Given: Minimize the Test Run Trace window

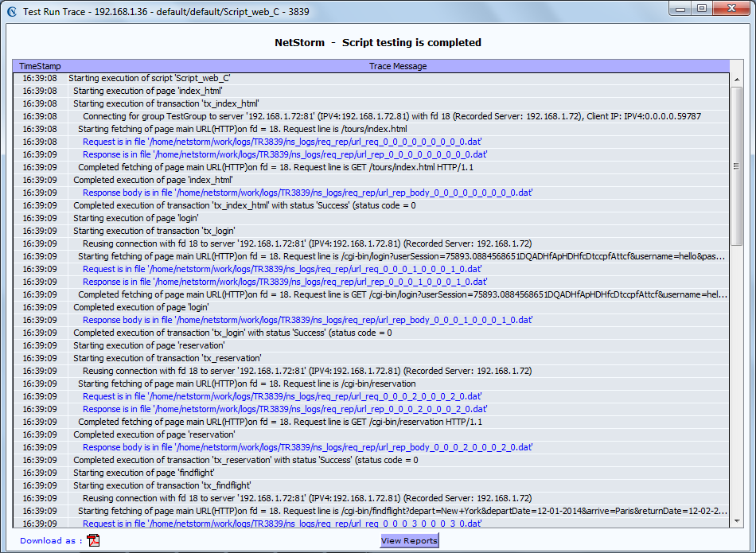Looking at the screenshot, I should tap(680, 9).
